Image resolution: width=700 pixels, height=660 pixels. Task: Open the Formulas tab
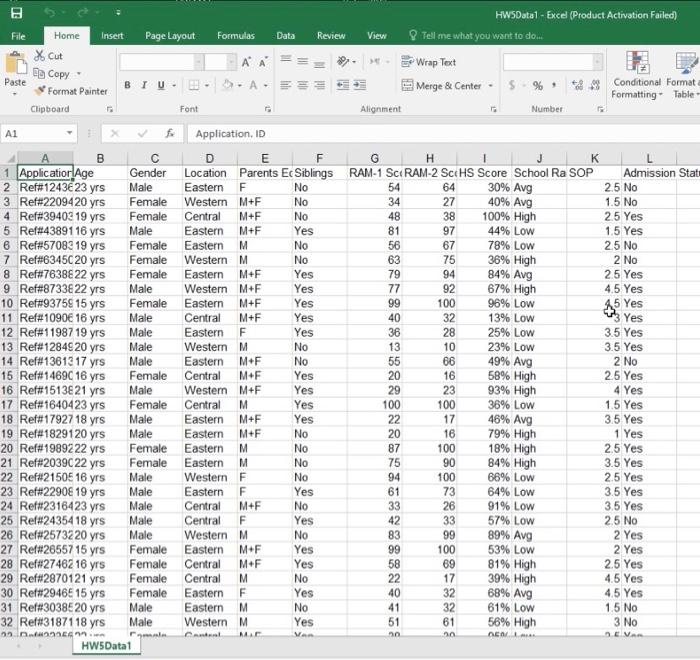236,36
